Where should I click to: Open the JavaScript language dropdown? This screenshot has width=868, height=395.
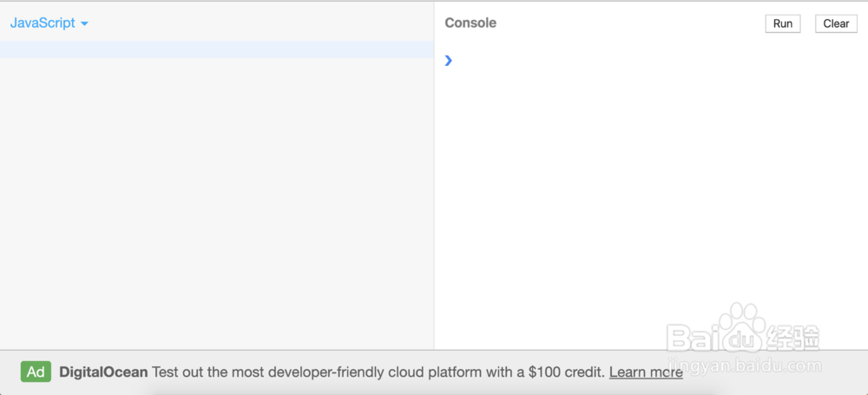[43, 23]
